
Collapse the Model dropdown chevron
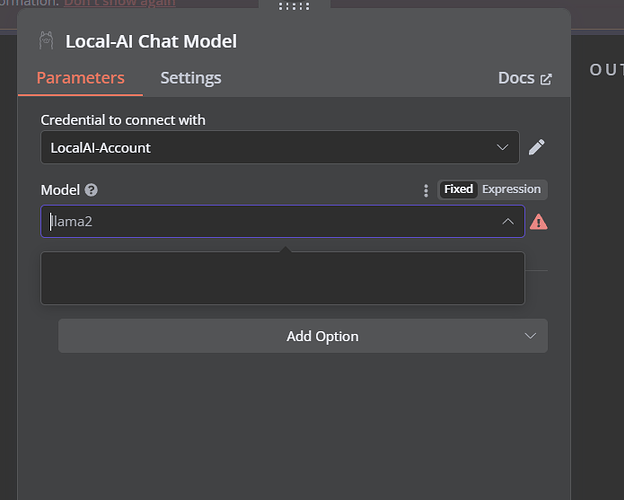pyautogui.click(x=508, y=221)
